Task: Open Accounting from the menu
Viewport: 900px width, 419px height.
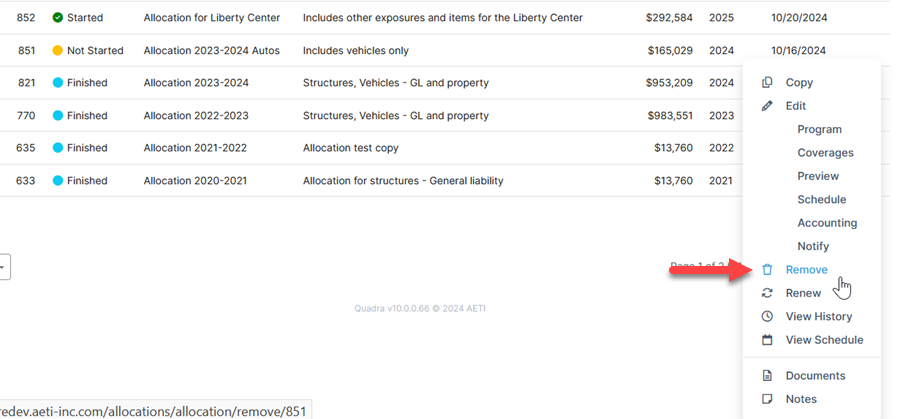Action: pos(827,223)
